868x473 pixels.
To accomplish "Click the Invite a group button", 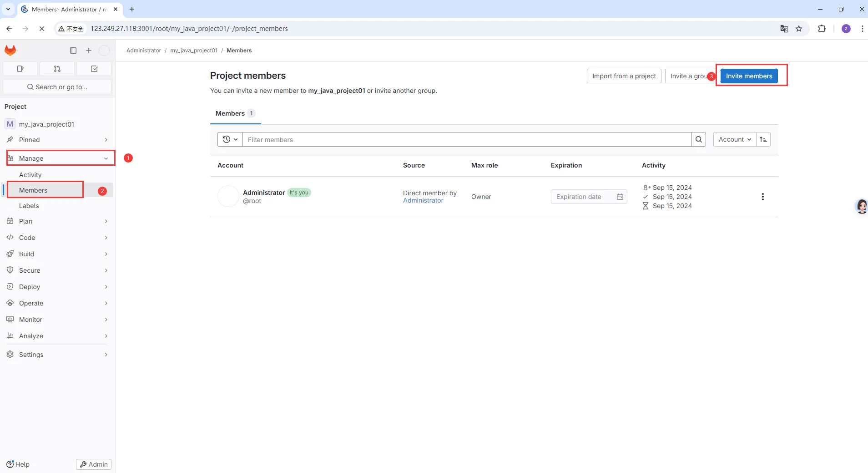I will pyautogui.click(x=690, y=76).
